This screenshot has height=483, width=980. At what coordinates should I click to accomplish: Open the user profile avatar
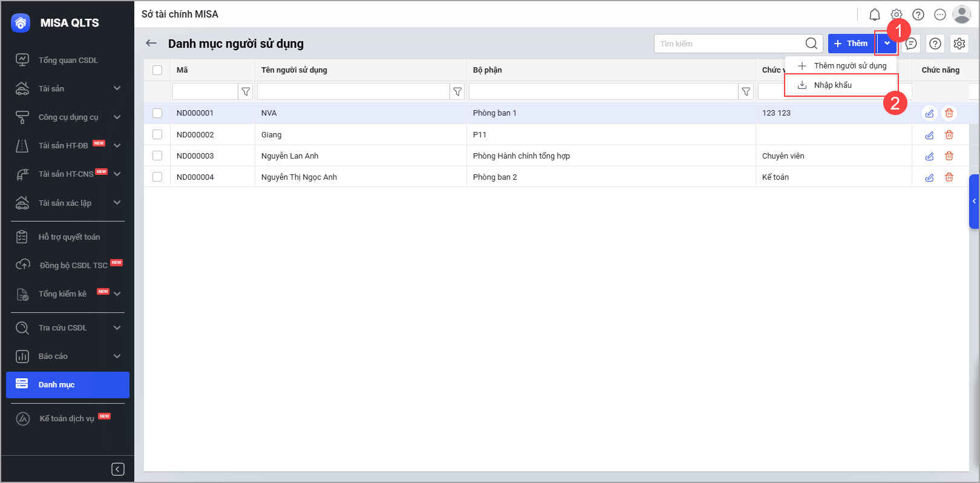tap(962, 15)
